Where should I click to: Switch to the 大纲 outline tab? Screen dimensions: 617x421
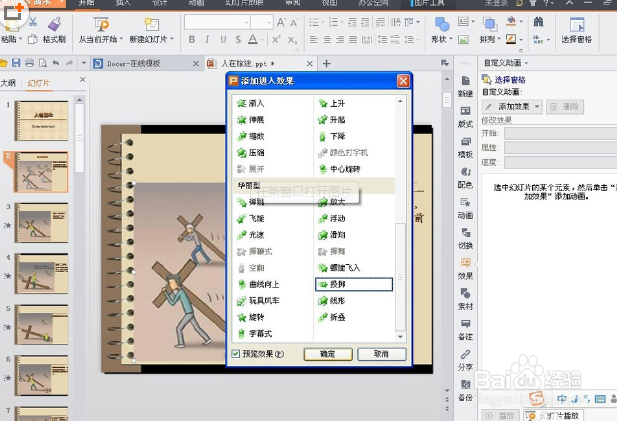8,83
